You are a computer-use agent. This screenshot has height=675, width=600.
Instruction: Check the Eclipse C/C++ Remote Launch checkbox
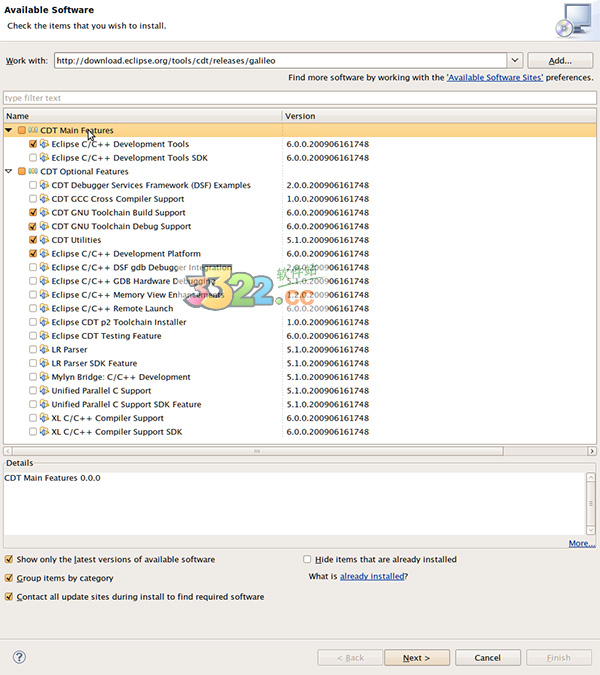click(33, 309)
